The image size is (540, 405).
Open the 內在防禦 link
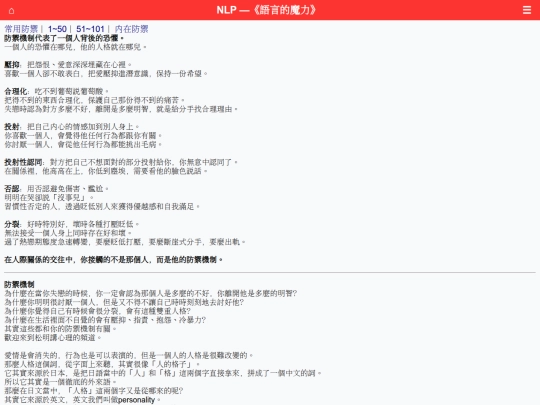(132, 29)
